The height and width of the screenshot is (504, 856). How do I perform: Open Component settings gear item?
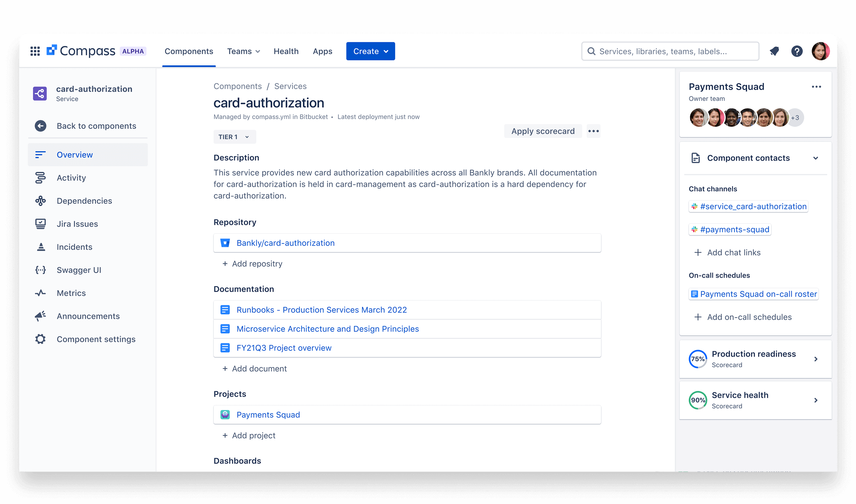pyautogui.click(x=96, y=339)
